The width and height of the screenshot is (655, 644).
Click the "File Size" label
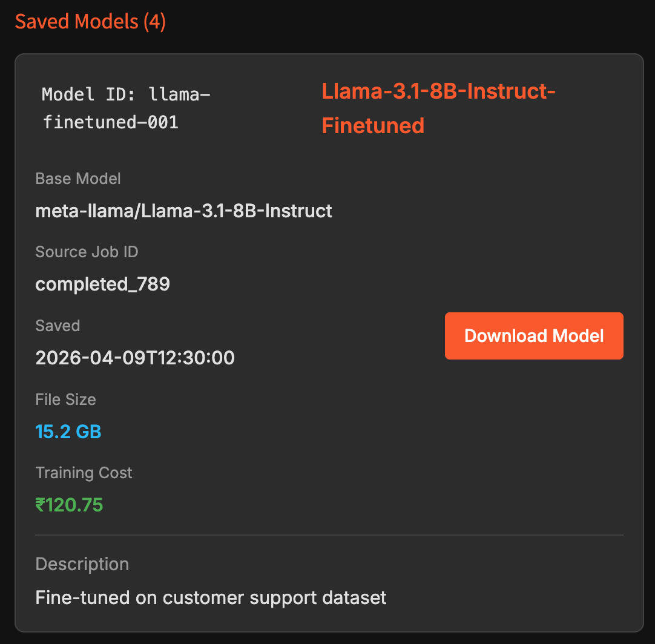pos(65,399)
